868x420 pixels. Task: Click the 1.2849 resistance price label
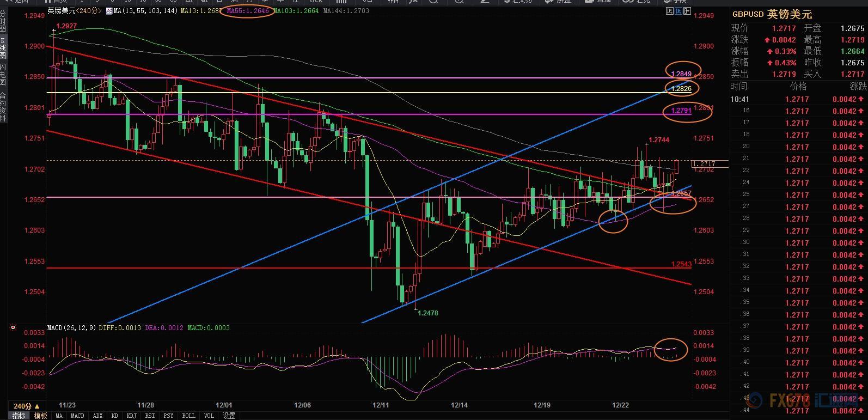click(x=681, y=74)
